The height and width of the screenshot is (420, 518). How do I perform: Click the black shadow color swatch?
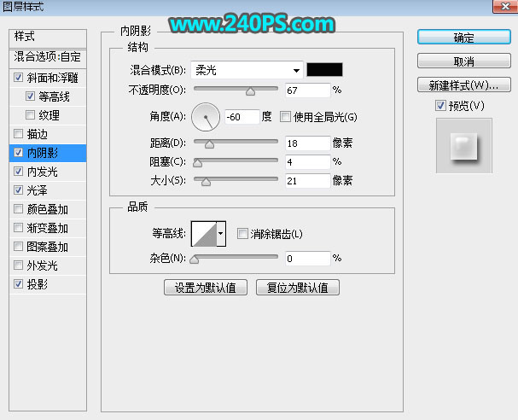click(324, 70)
